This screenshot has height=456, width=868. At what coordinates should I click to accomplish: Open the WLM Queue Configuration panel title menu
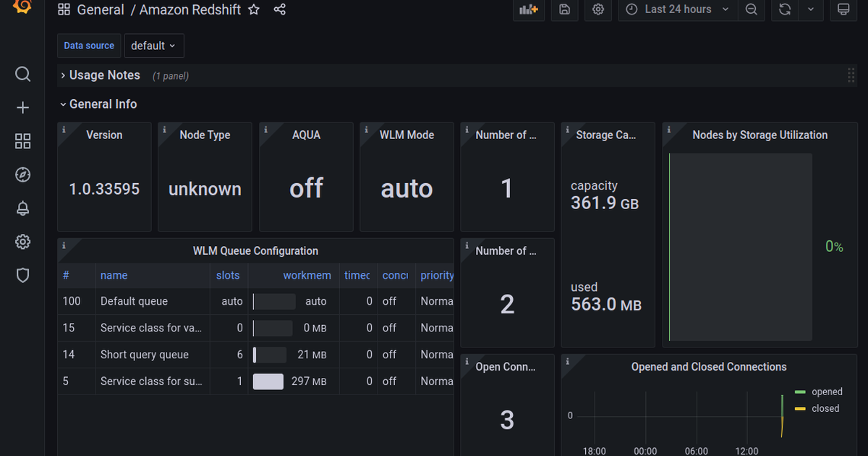point(255,251)
